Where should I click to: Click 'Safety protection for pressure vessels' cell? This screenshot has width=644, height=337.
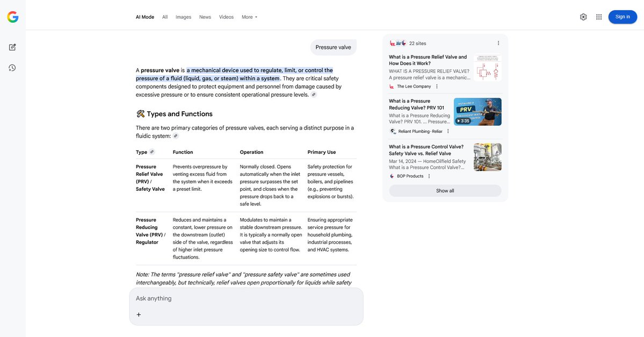[x=330, y=182]
